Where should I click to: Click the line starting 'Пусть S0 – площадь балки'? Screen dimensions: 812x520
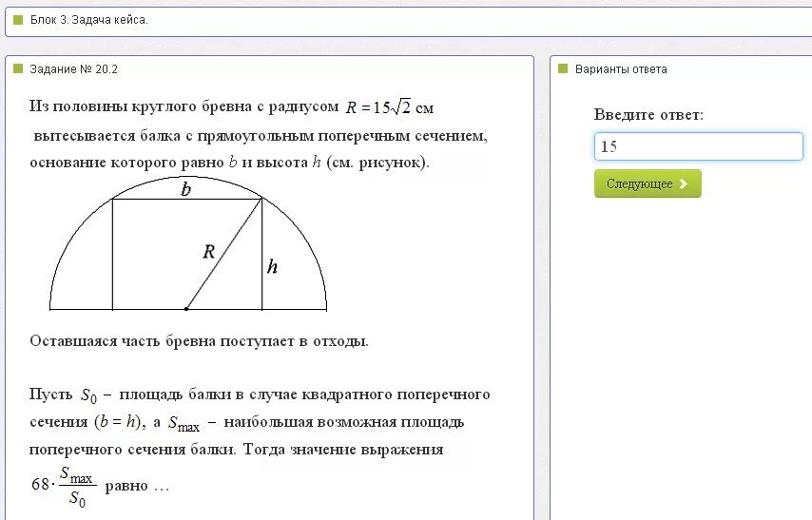260,395
